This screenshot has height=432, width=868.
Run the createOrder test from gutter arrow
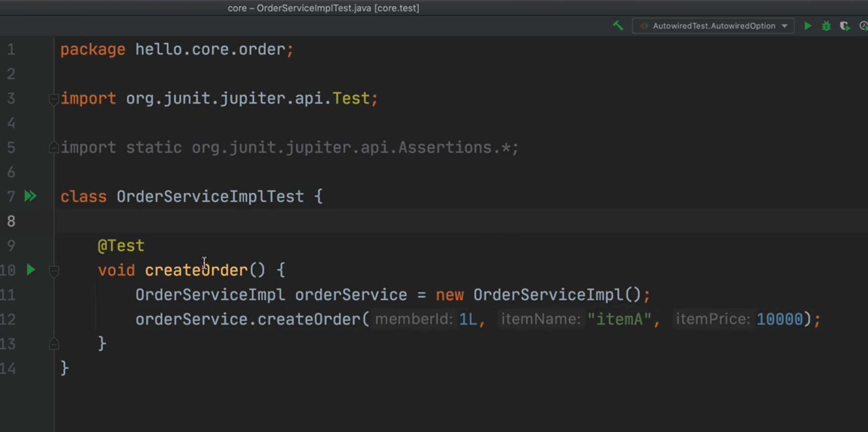[31, 270]
